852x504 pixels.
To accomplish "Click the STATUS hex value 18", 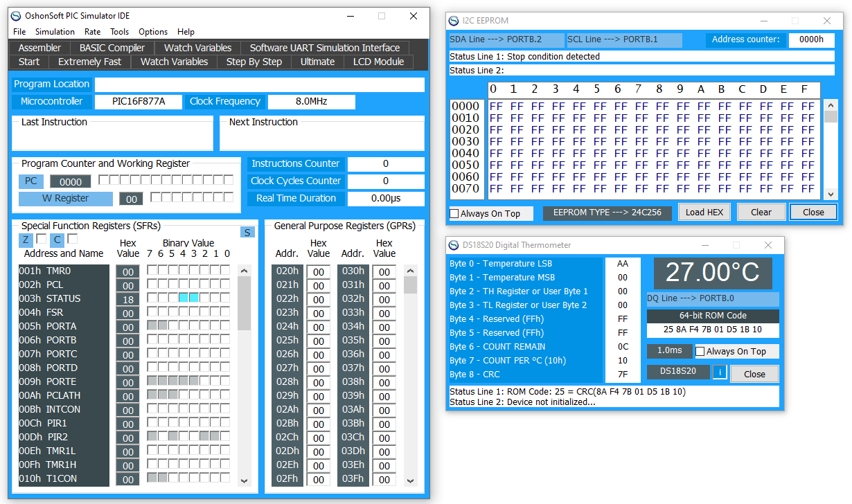I will 127,300.
